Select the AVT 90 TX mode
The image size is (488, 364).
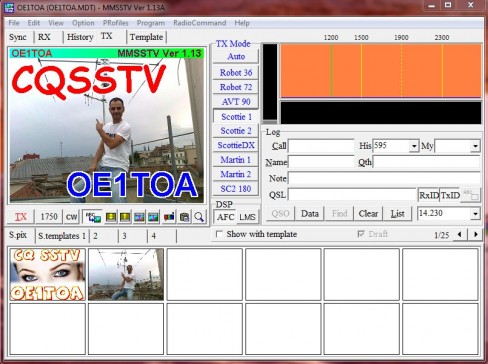(x=236, y=102)
